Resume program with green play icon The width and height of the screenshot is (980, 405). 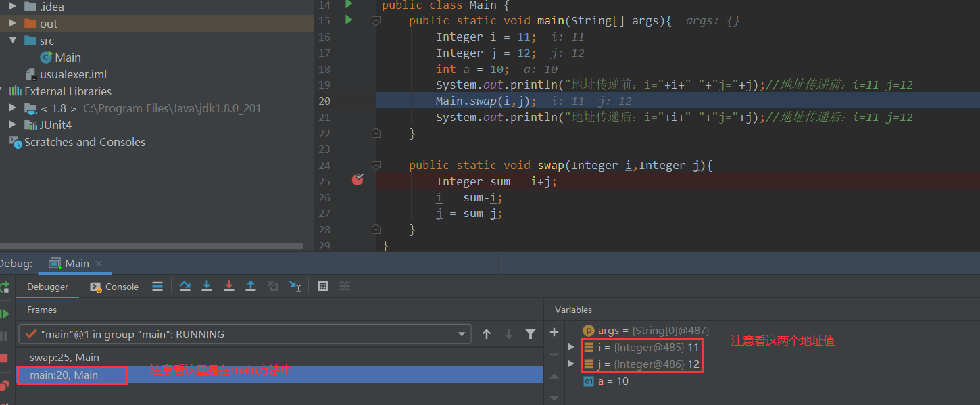pos(5,314)
